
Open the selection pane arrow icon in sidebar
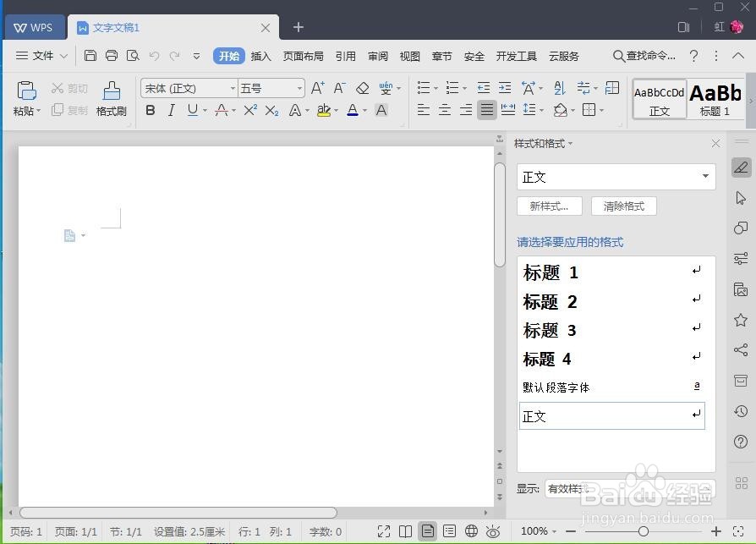[x=741, y=198]
